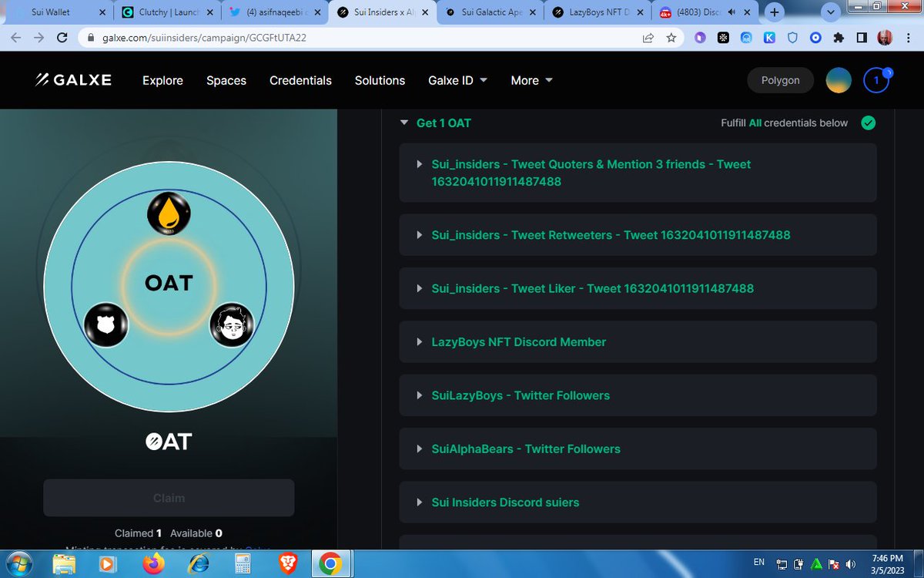Viewport: 924px width, 578px height.
Task: Click the Polygon network button
Action: 781,80
